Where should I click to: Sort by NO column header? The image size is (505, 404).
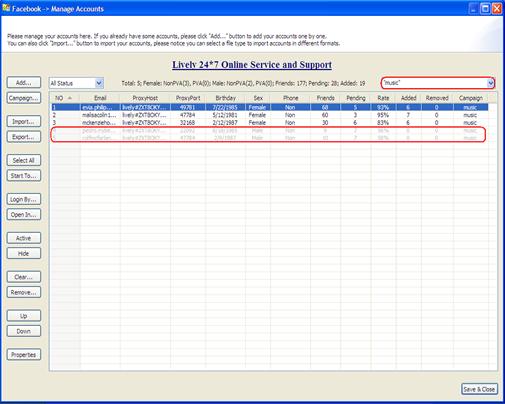[x=64, y=98]
